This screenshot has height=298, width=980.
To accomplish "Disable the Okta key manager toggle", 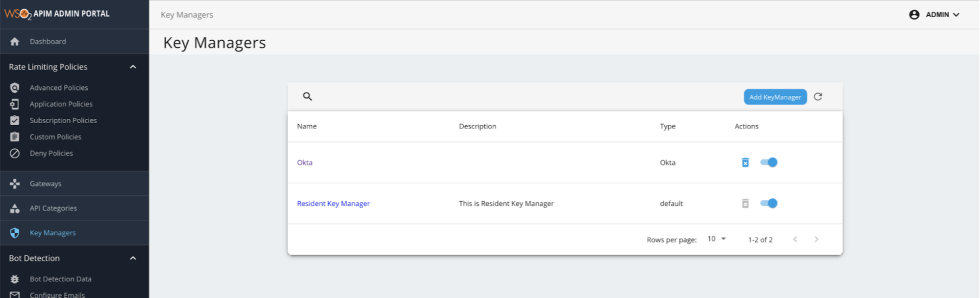I will coord(769,163).
